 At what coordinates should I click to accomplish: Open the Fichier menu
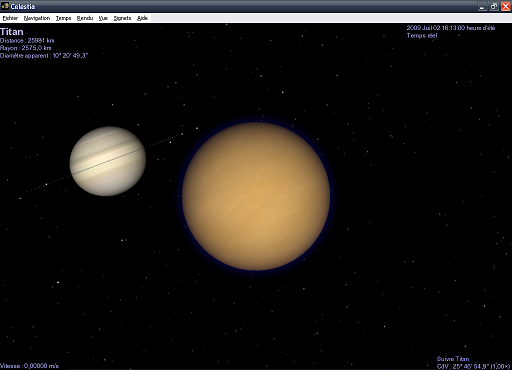(x=10, y=18)
